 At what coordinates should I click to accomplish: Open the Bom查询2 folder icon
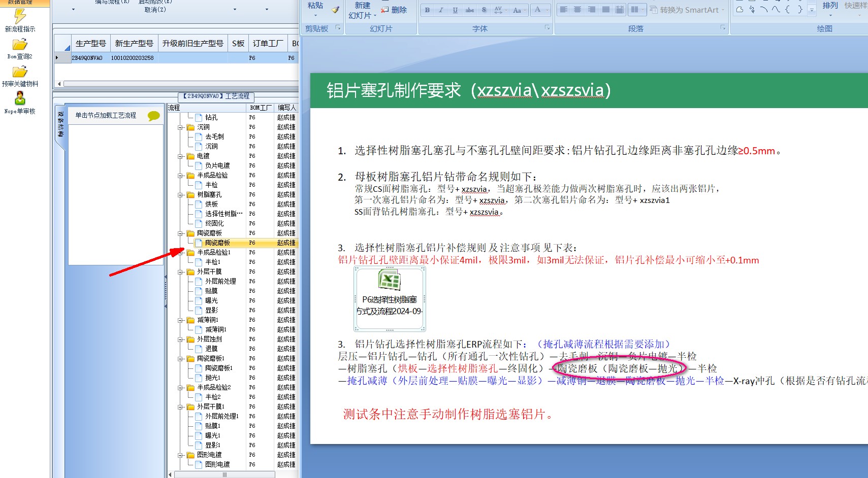20,45
